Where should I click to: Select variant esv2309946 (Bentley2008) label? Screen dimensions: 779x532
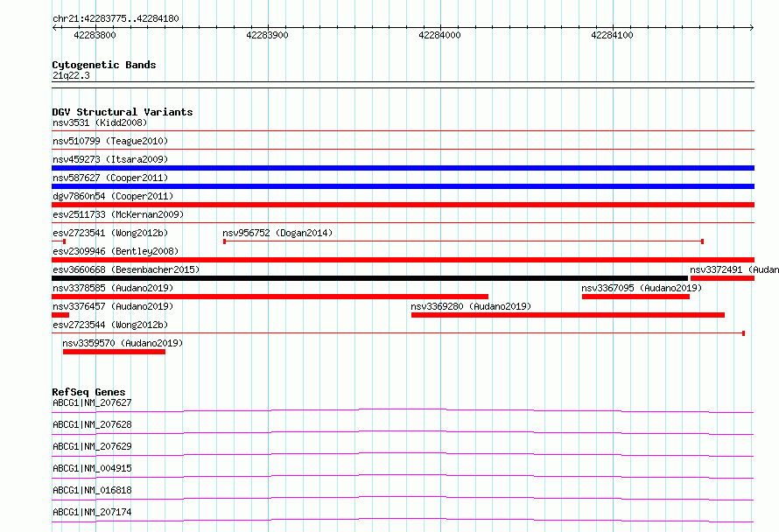(x=116, y=251)
